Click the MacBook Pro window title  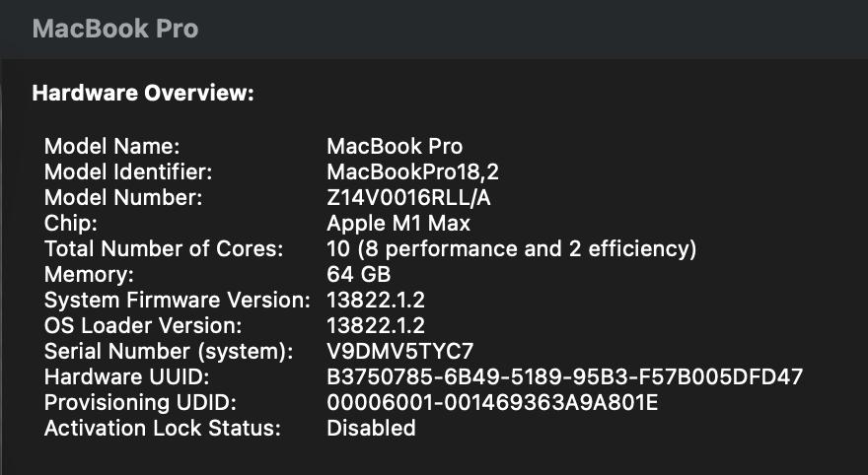[115, 29]
